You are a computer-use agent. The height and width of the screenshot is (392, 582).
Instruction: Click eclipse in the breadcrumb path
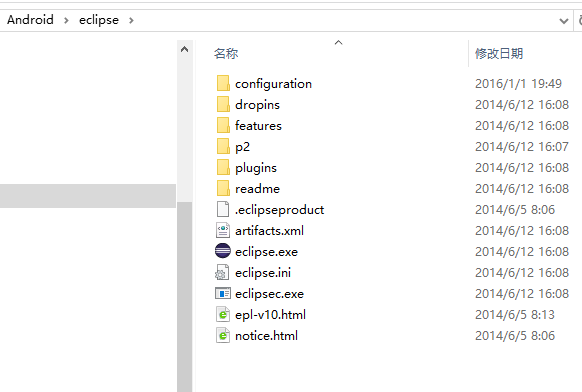(99, 20)
